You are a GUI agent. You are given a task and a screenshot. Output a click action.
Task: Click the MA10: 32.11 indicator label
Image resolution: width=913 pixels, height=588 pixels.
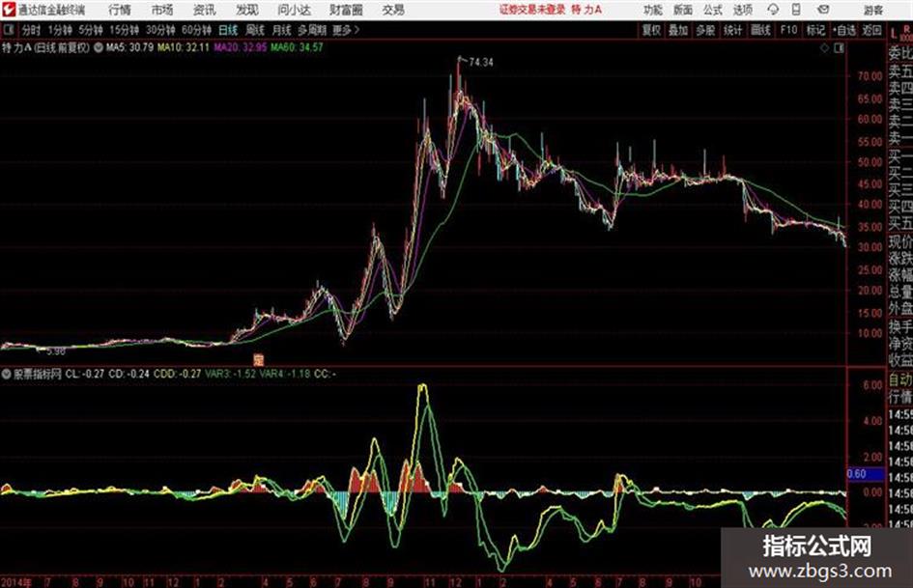pyautogui.click(x=184, y=47)
